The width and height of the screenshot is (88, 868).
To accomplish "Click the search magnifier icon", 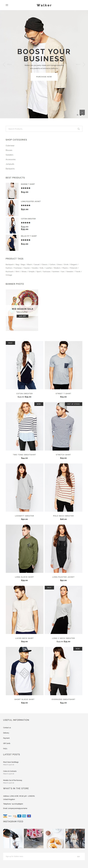I will point(79,129).
